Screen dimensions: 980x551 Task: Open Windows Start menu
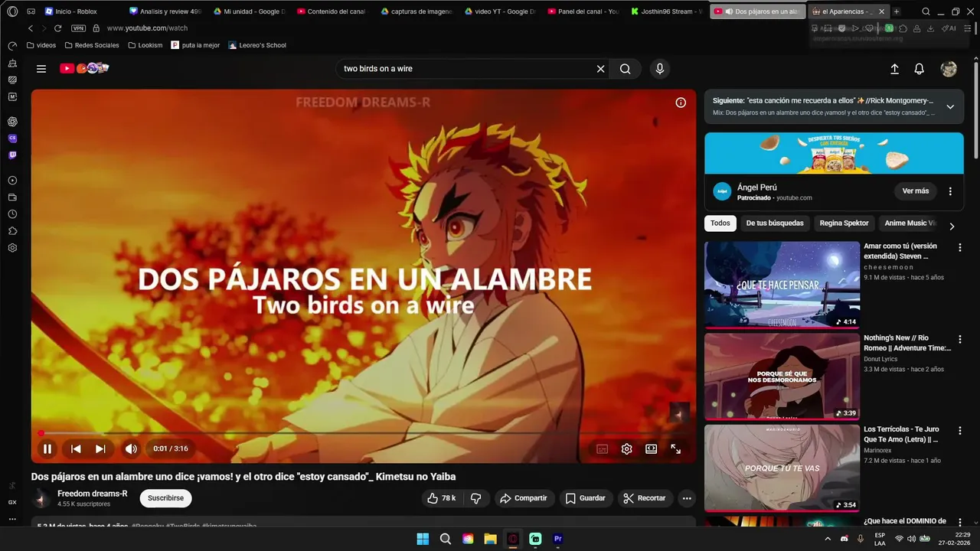point(423,539)
